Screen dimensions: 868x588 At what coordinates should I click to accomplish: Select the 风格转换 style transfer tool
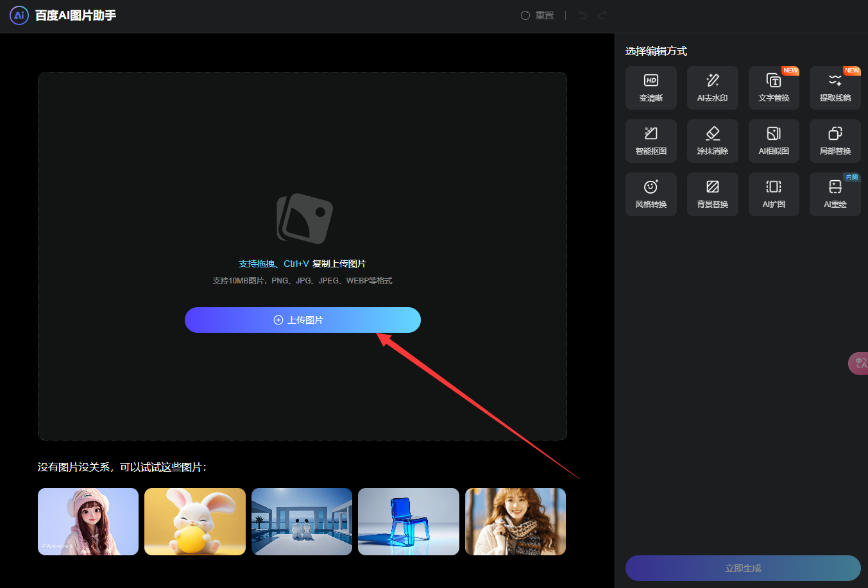(x=651, y=194)
